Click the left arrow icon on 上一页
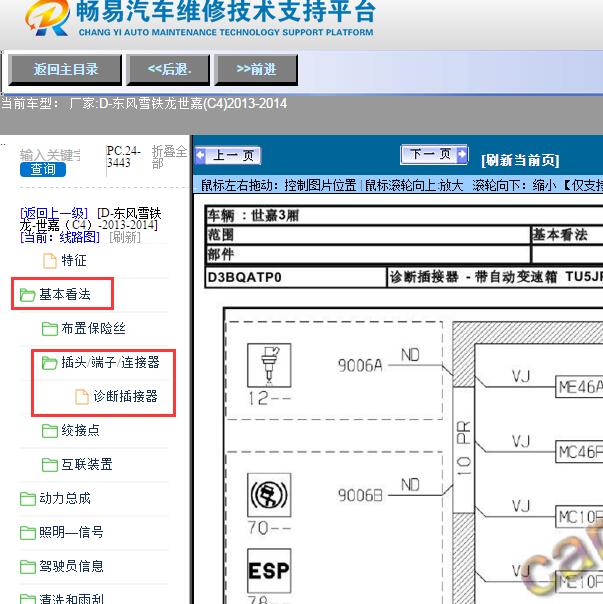The height and width of the screenshot is (604, 603). click(x=200, y=156)
